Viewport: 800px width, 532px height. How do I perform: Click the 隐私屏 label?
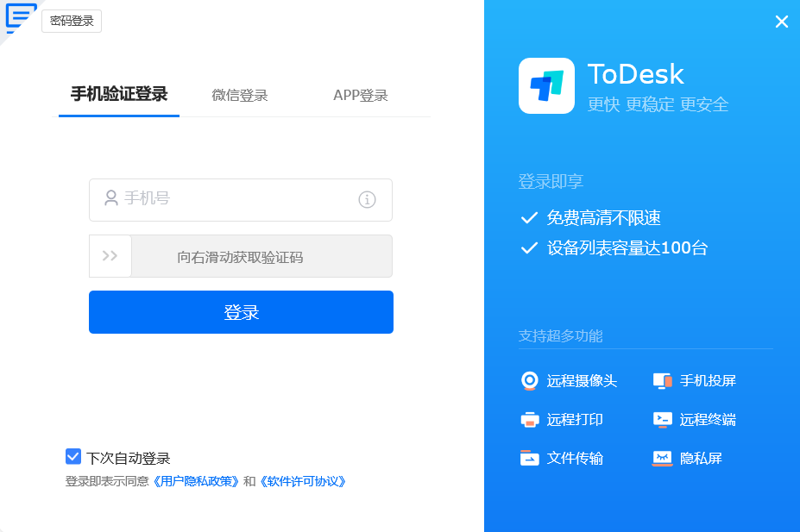[701, 458]
